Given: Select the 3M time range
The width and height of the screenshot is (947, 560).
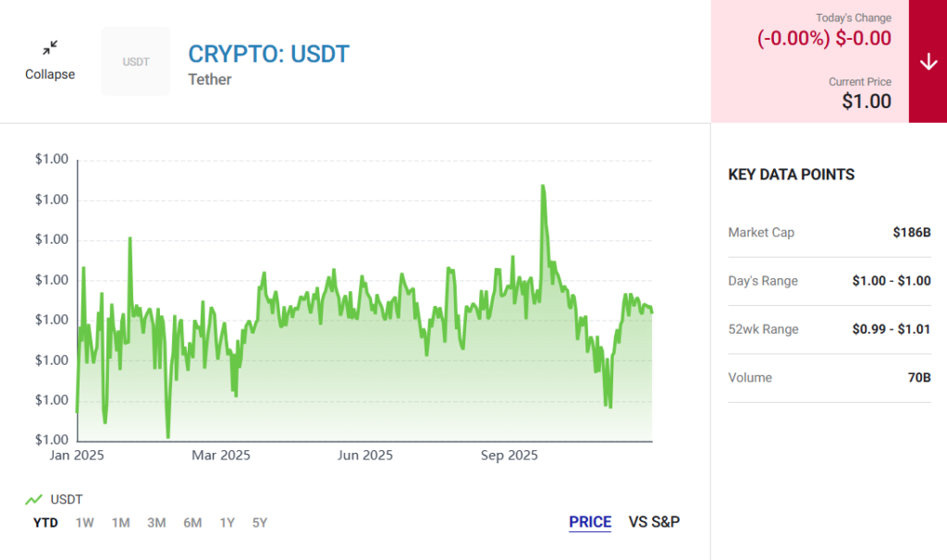Looking at the screenshot, I should [x=156, y=523].
